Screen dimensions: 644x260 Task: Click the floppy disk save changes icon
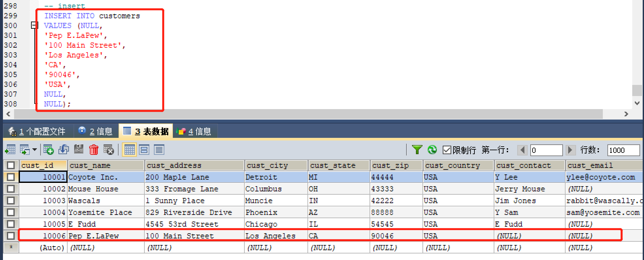click(x=78, y=150)
